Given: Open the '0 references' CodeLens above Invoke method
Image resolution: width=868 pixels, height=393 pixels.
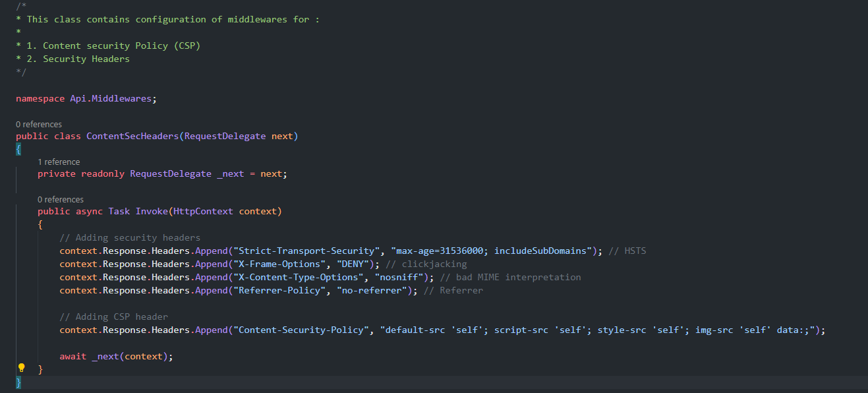Looking at the screenshot, I should [61, 199].
